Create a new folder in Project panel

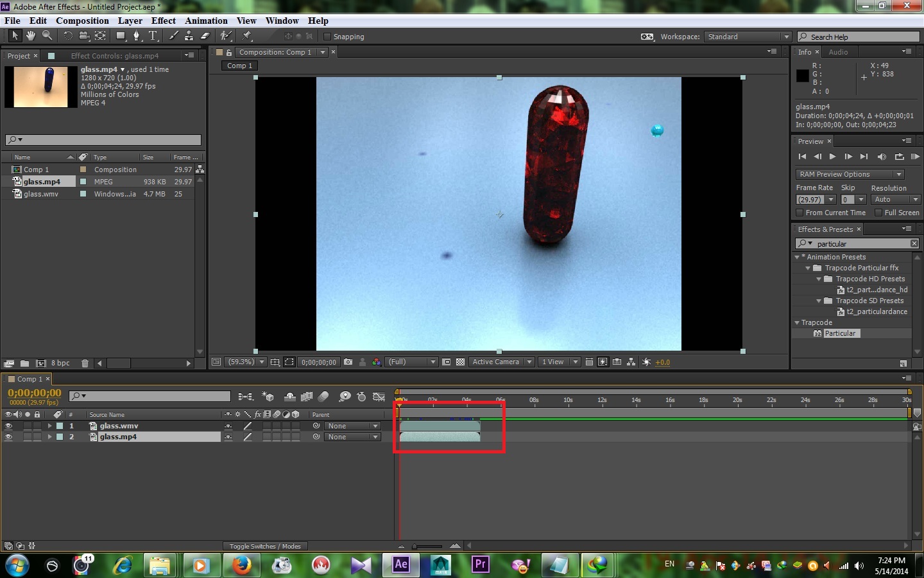coord(24,363)
